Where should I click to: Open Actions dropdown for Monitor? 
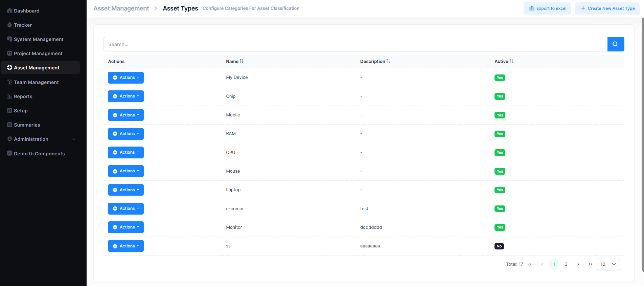tap(126, 227)
